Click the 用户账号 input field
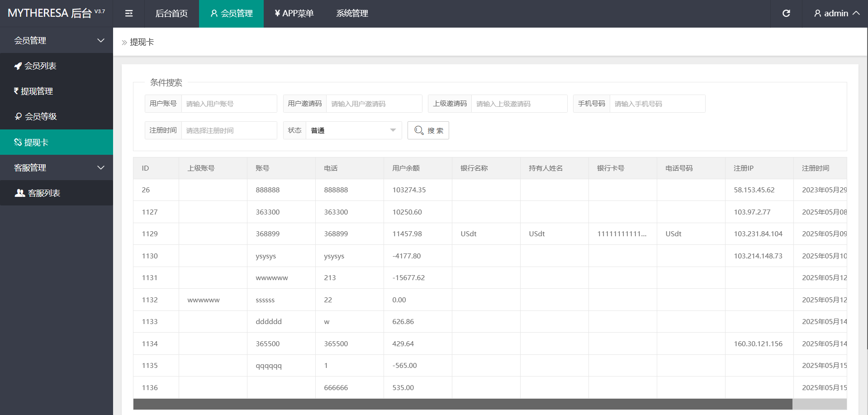 coord(229,104)
